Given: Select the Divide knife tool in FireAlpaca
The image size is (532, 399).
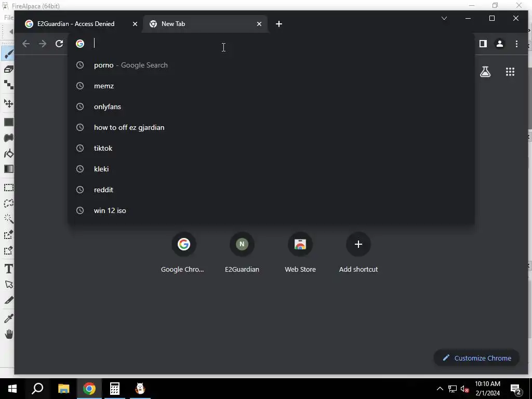Looking at the screenshot, I should coord(8,300).
